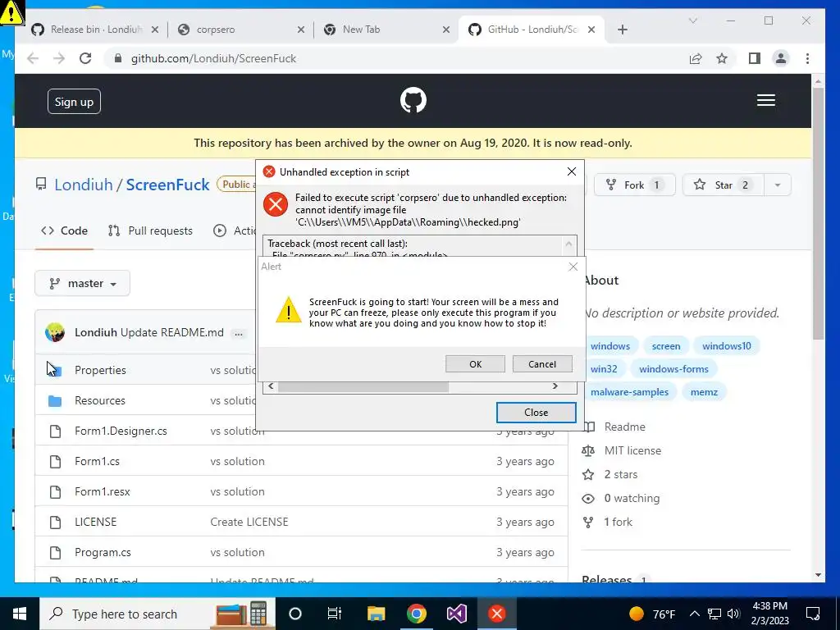Go forward in Chrome history
840x630 pixels.
(59, 58)
